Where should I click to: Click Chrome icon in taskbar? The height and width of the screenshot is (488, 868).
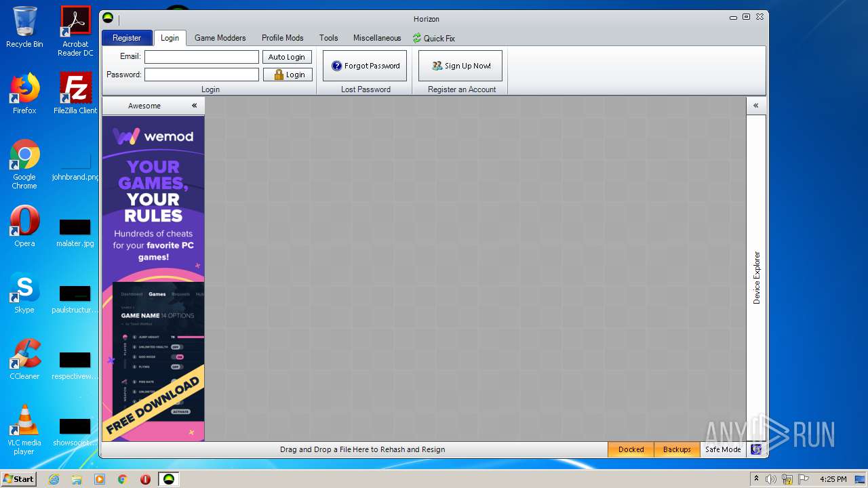pos(123,479)
